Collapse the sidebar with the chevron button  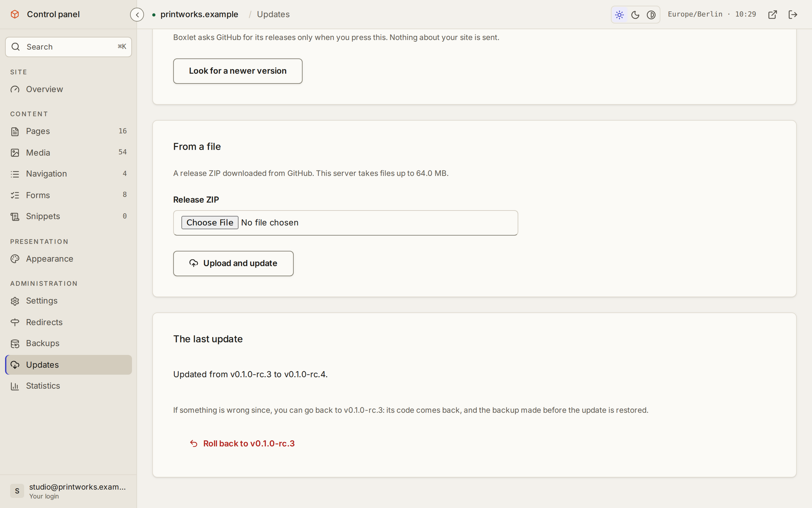point(137,15)
